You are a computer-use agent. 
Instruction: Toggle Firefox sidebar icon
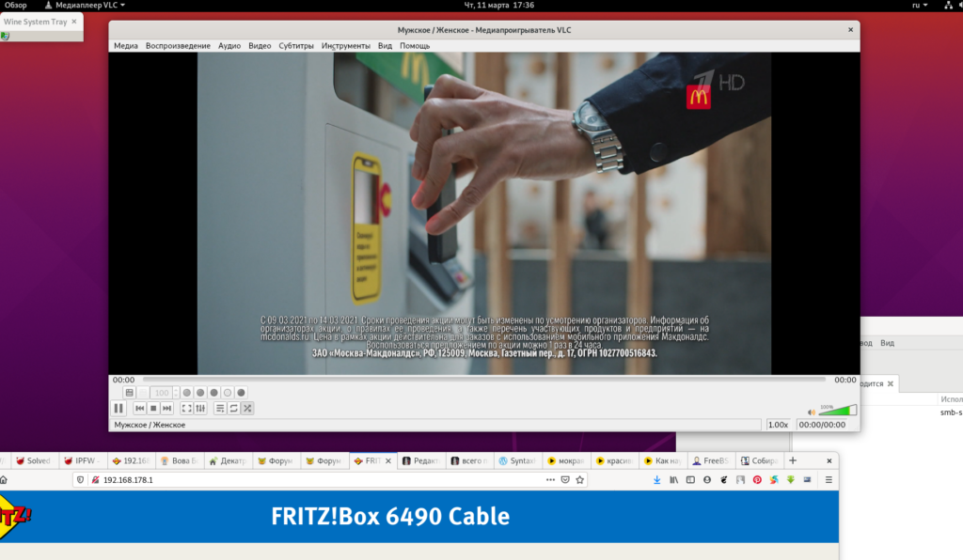tap(690, 479)
